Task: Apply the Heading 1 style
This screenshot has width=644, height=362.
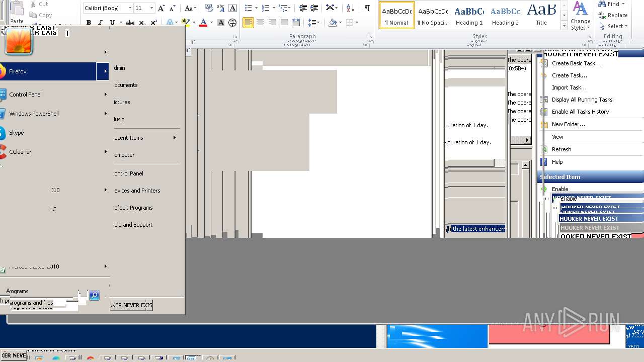Action: pos(469,15)
